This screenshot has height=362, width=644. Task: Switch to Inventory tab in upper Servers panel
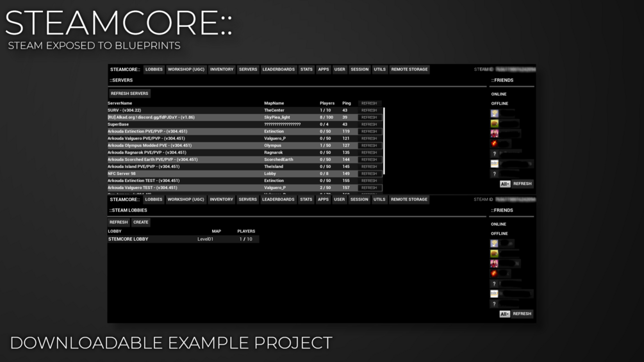[x=222, y=69]
